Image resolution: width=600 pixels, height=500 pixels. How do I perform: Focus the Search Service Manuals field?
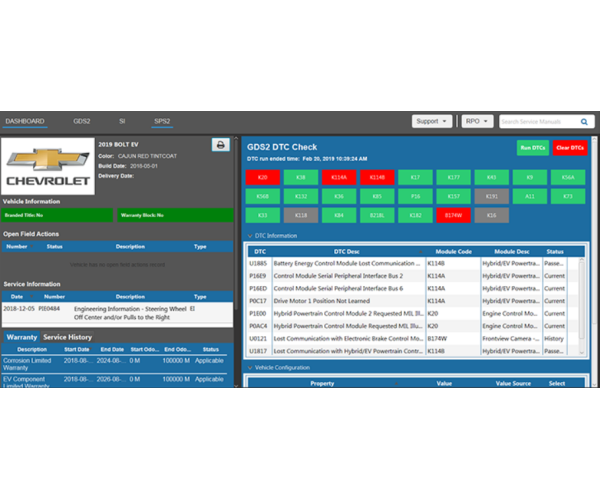pyautogui.click(x=539, y=122)
